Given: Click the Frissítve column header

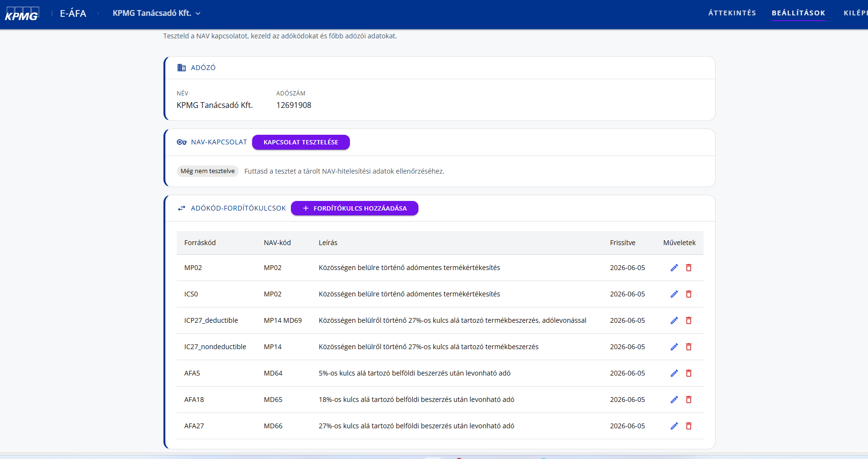Looking at the screenshot, I should (x=623, y=243).
